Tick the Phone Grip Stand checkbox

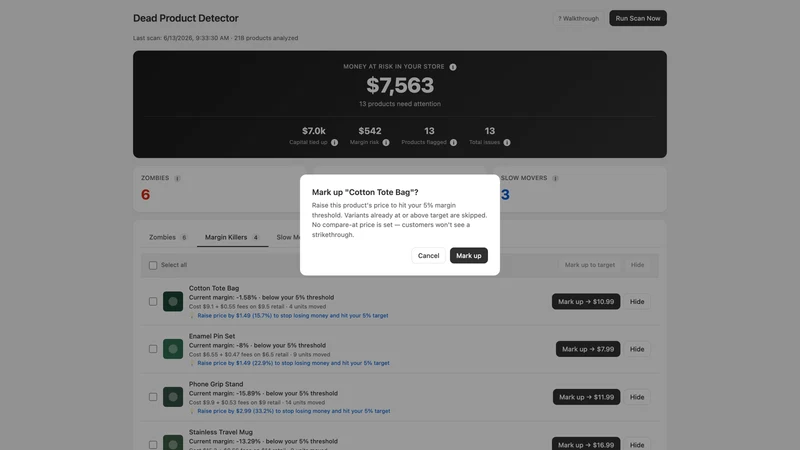coord(153,397)
